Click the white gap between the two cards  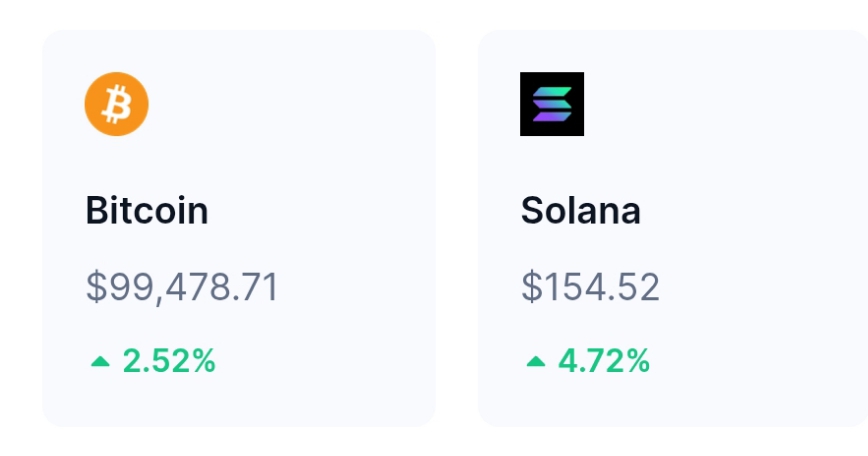[457, 228]
